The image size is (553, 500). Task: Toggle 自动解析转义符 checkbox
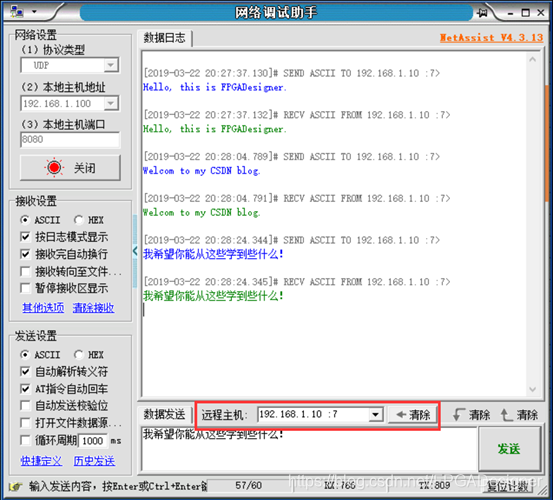(25, 371)
